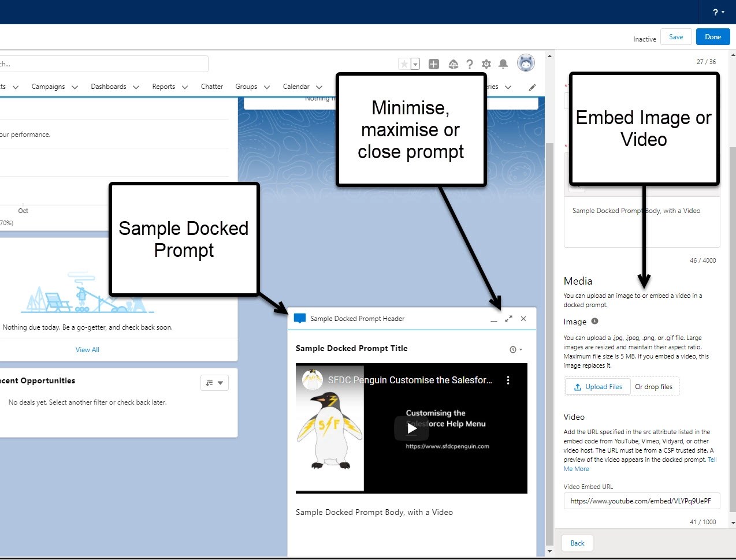The height and width of the screenshot is (560, 736).
Task: Click the Back button
Action: (x=578, y=543)
